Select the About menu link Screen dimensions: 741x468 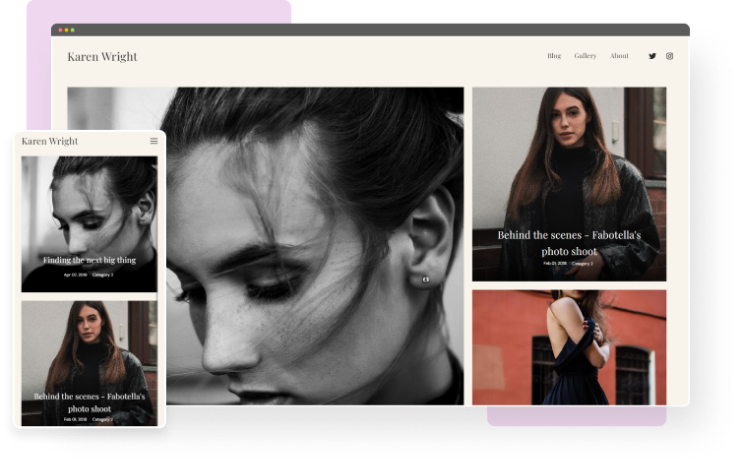tap(619, 56)
